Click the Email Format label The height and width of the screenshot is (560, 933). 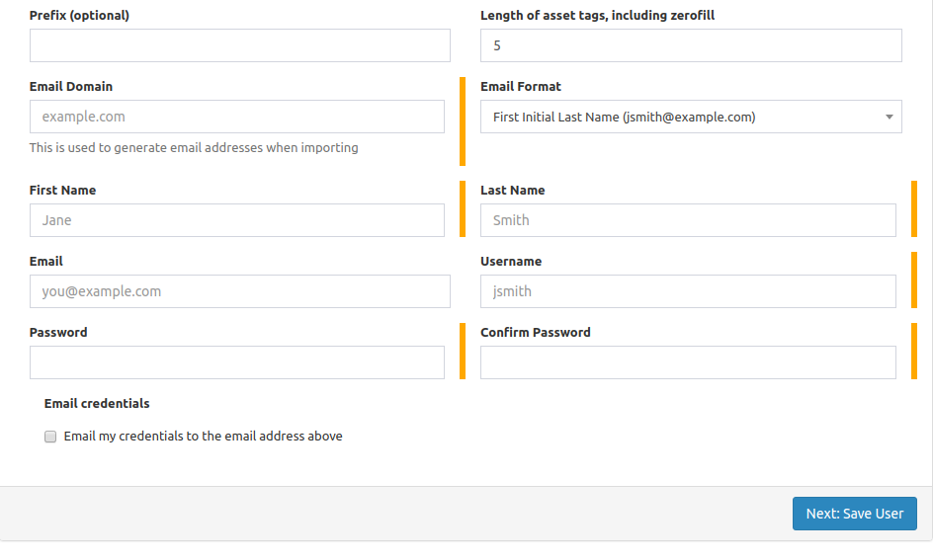(x=521, y=86)
